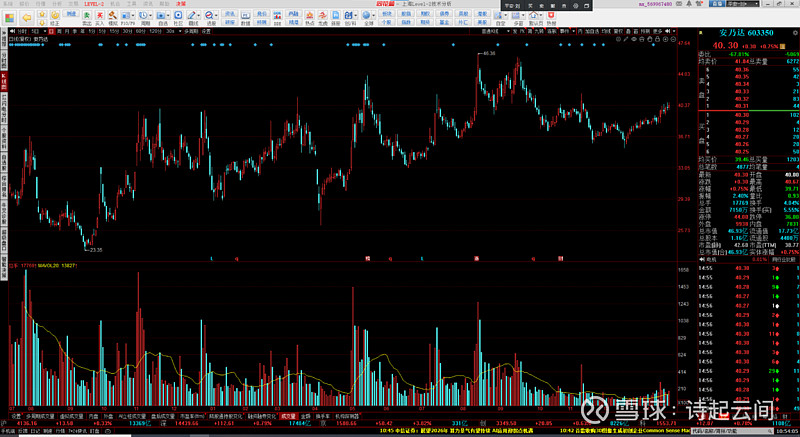Select the 外盘 indicator tab
Image resolution: width=800 pixels, height=437 pixels.
pos(108,416)
